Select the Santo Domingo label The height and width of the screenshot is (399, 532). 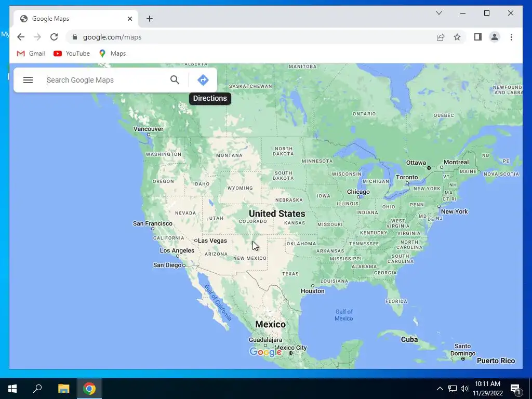[463, 350]
